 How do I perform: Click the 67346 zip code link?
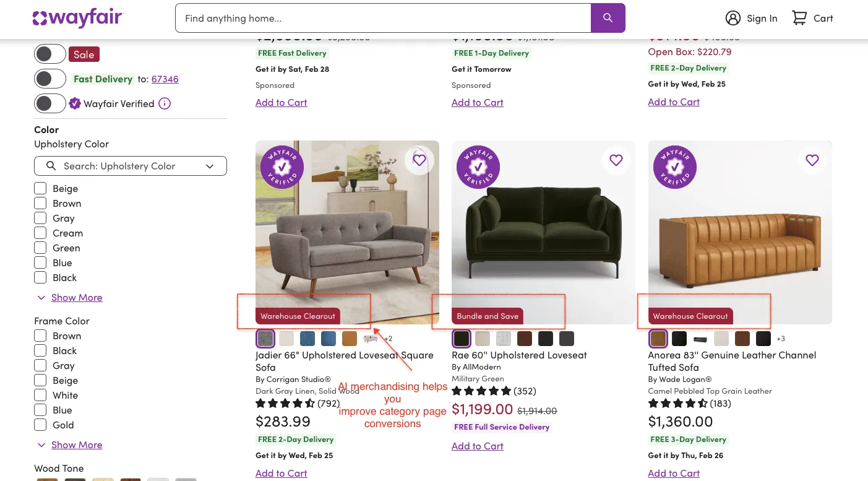[165, 79]
